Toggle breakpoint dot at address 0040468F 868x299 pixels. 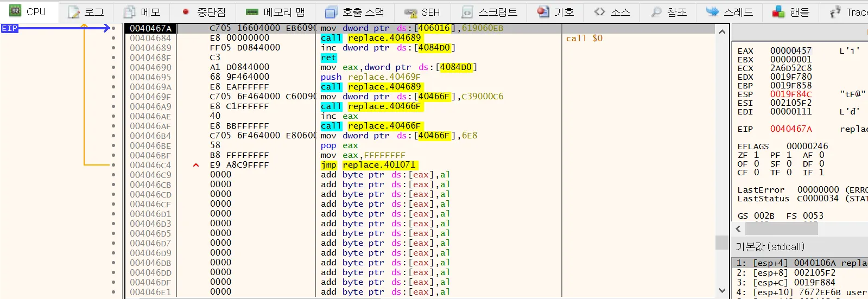pos(113,58)
